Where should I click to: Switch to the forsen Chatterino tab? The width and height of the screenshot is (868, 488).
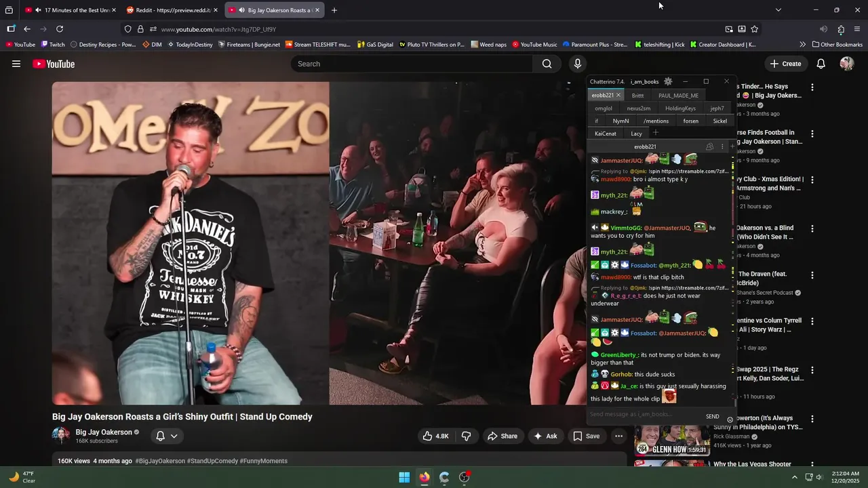point(690,121)
